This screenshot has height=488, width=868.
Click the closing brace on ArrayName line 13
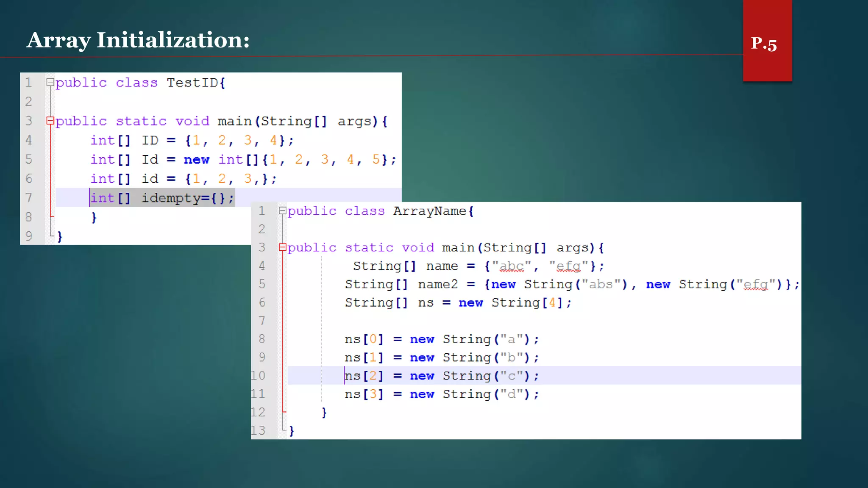pos(291,431)
